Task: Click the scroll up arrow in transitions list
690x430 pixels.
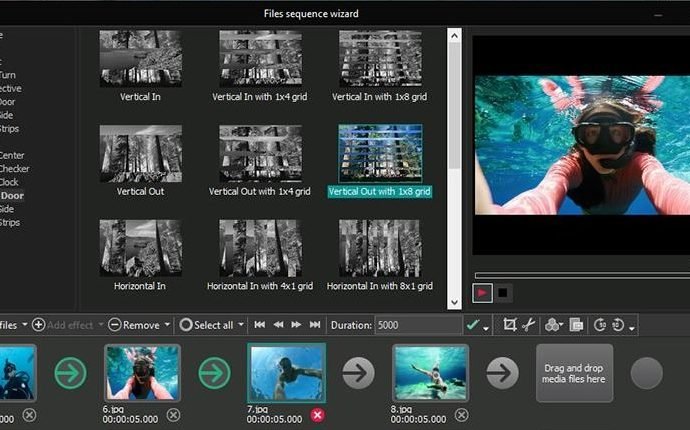Action: point(454,35)
